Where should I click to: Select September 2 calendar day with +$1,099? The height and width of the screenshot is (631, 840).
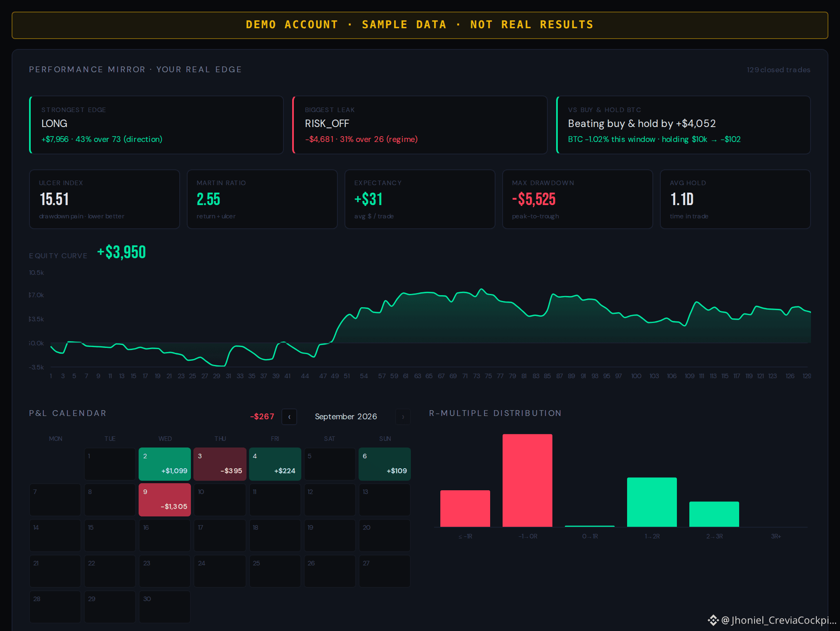(165, 464)
